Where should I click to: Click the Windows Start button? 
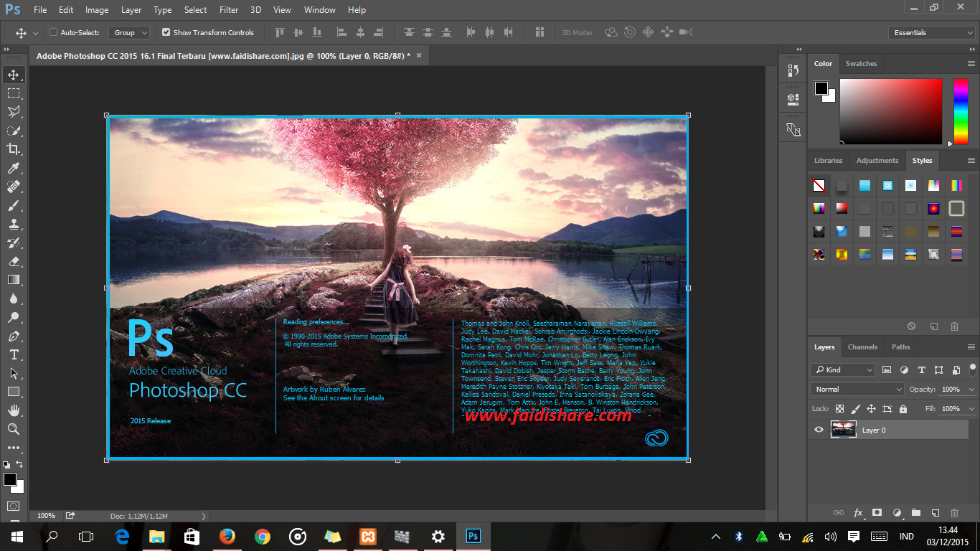click(x=17, y=536)
